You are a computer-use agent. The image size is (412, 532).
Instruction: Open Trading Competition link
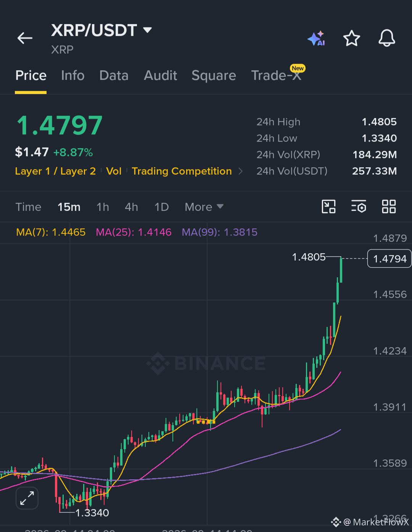(x=182, y=171)
